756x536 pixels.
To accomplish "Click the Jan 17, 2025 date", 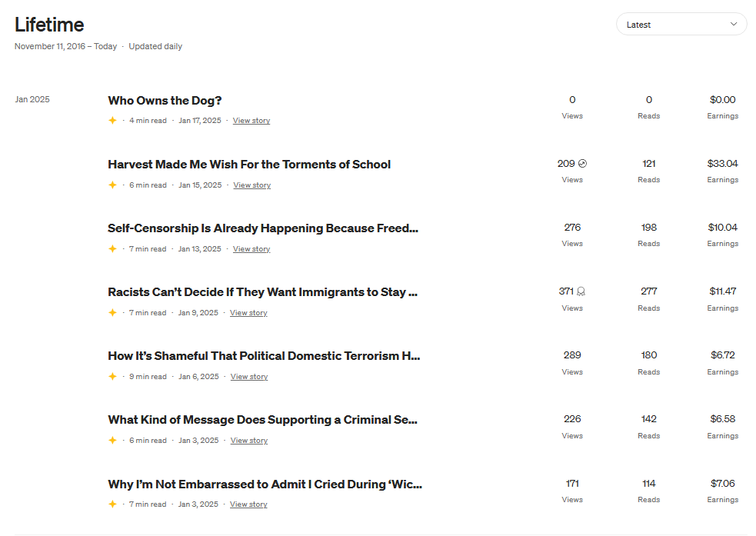I will click(200, 121).
